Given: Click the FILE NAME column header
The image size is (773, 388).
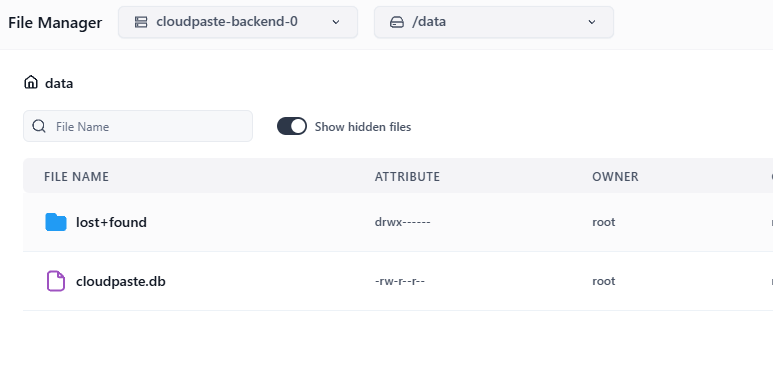Looking at the screenshot, I should 76,176.
